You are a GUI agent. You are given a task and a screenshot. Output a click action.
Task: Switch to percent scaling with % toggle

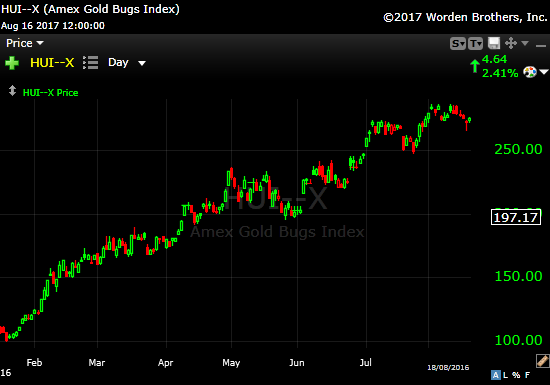516,375
